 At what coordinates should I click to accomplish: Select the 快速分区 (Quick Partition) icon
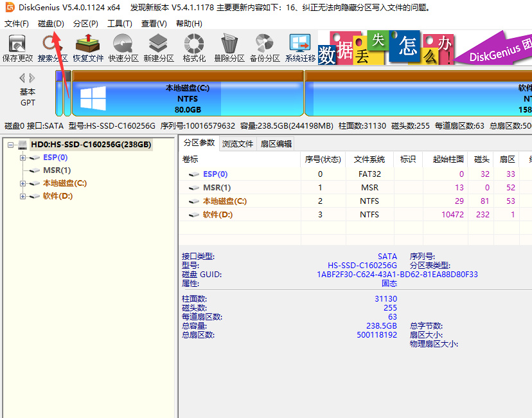coord(123,48)
